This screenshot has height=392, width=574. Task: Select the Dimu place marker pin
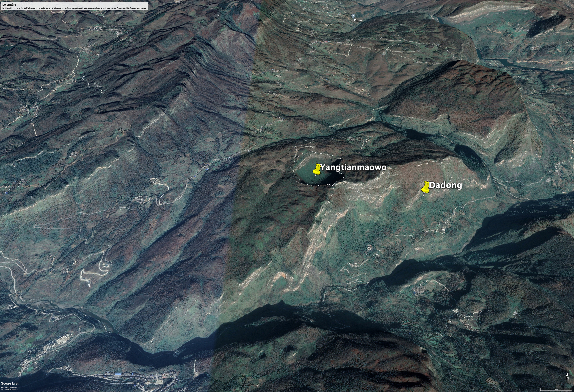(x=353, y=16)
